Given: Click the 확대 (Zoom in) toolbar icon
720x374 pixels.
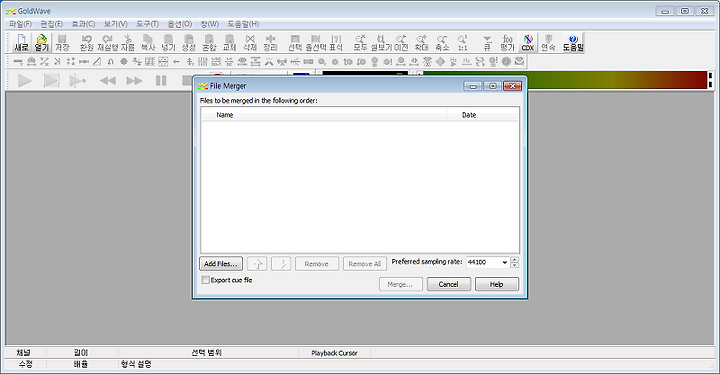Looking at the screenshot, I should pos(422,43).
